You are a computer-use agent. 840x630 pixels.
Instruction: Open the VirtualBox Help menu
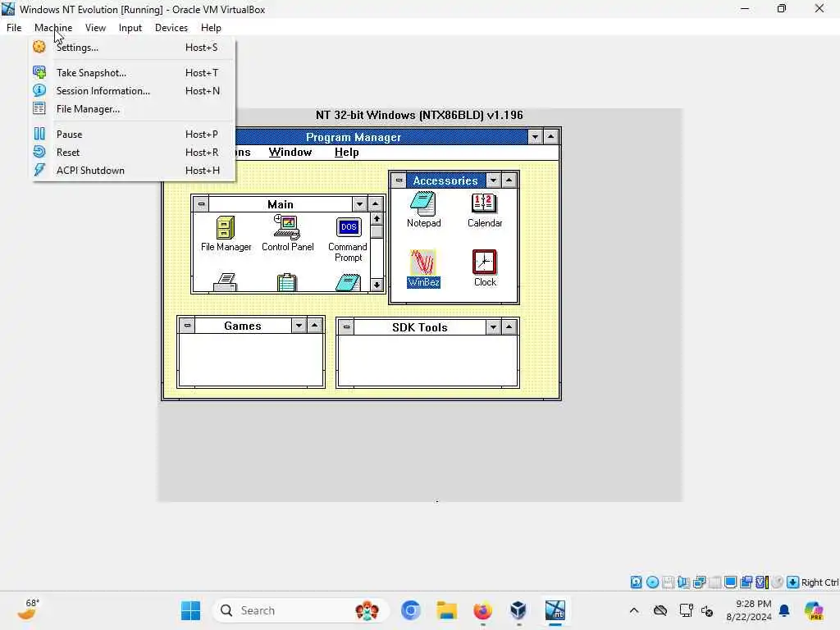211,28
